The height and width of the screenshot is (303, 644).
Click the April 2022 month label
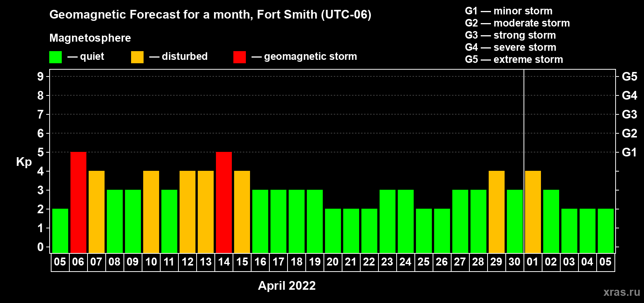287,286
